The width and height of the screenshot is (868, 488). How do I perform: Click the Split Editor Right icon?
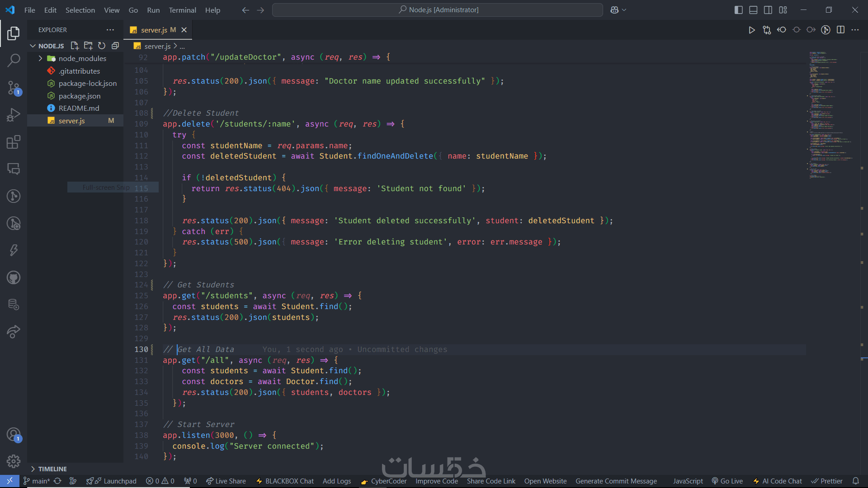(840, 30)
